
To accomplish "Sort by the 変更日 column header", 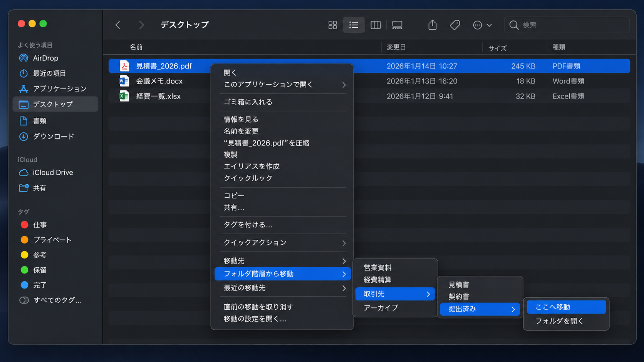I will point(396,47).
